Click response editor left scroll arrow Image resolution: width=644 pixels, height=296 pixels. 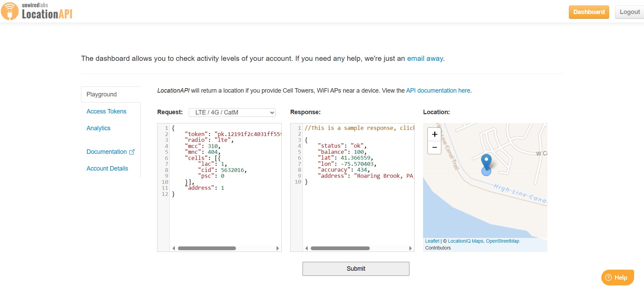[x=307, y=248]
